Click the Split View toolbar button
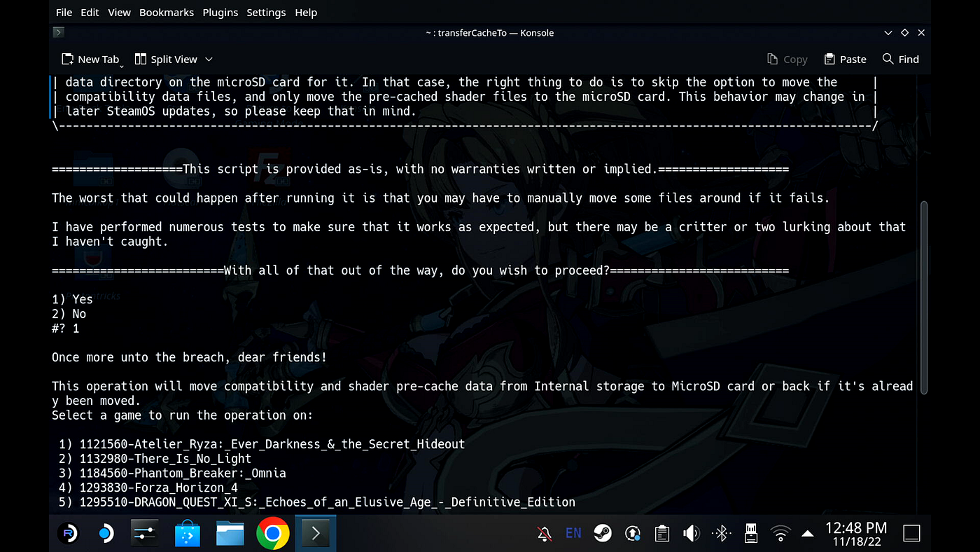This screenshot has width=980, height=552. coord(167,60)
